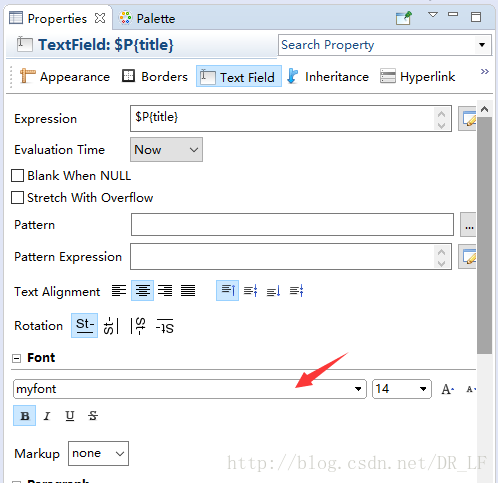Open the Markup dropdown
Viewport: 498px width, 483px height.
[98, 453]
